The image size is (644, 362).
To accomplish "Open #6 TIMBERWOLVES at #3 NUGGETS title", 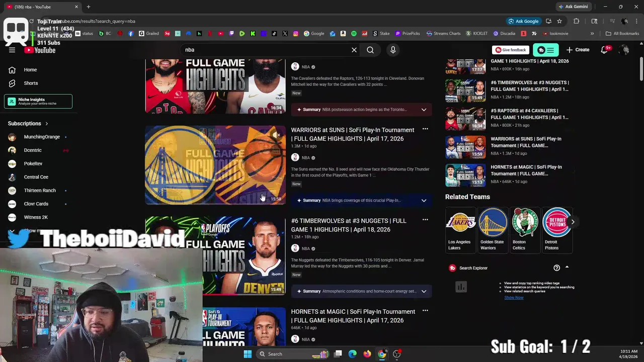I will pyautogui.click(x=349, y=225).
